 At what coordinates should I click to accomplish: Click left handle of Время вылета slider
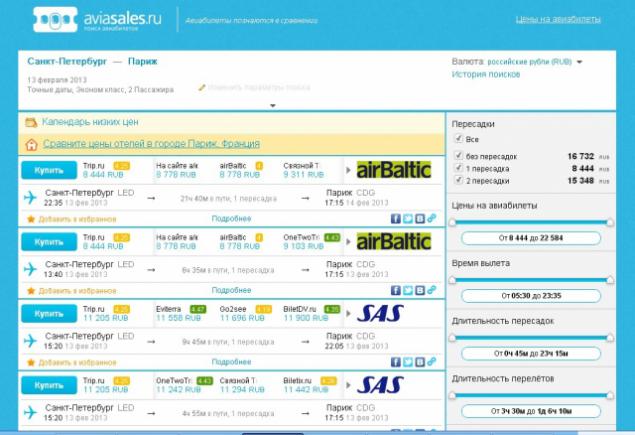tap(453, 280)
